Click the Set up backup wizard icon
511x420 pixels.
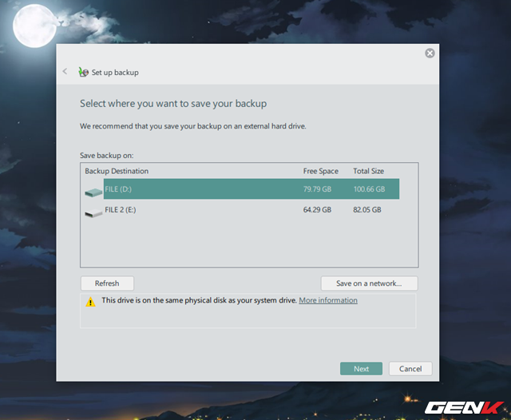[x=83, y=72]
